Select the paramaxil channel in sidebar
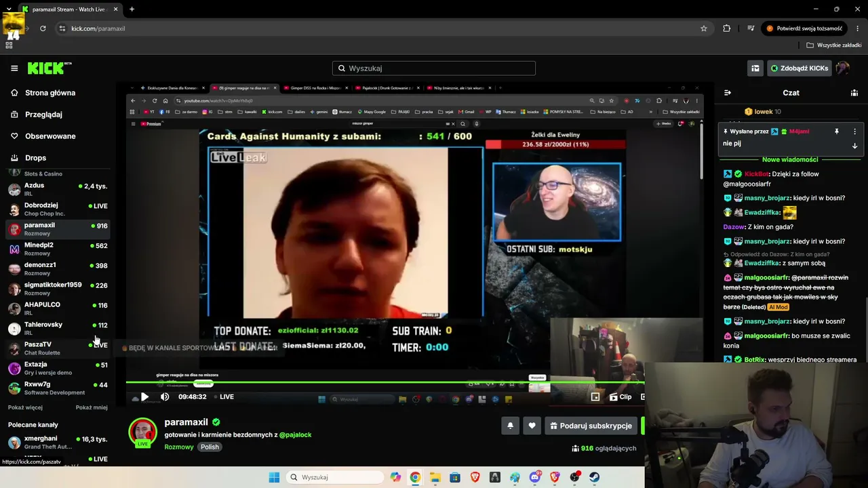Image resolution: width=868 pixels, height=488 pixels. (x=58, y=229)
